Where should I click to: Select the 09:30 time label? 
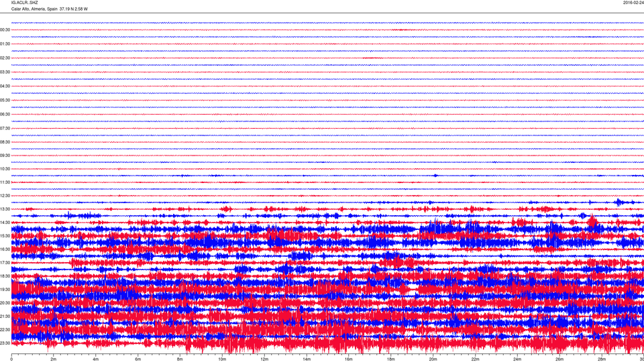tap(5, 156)
